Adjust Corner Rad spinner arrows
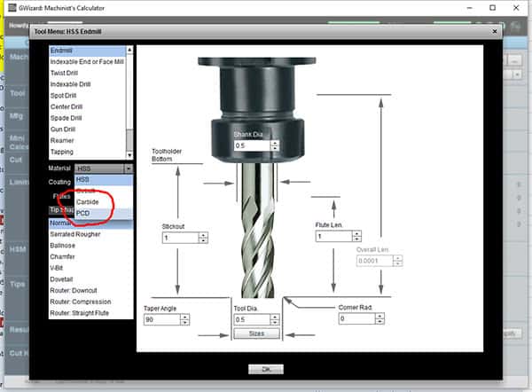This screenshot has height=392, width=532. click(x=380, y=318)
